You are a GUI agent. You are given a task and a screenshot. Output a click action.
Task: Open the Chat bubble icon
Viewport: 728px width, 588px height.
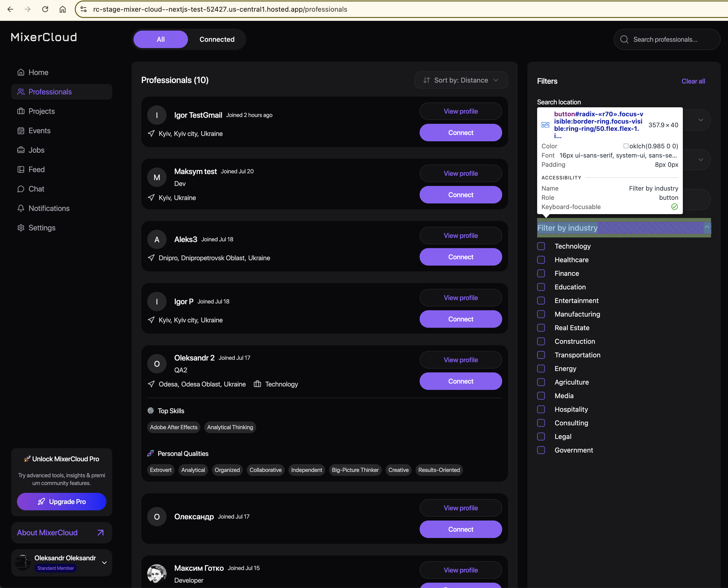pyautogui.click(x=21, y=189)
